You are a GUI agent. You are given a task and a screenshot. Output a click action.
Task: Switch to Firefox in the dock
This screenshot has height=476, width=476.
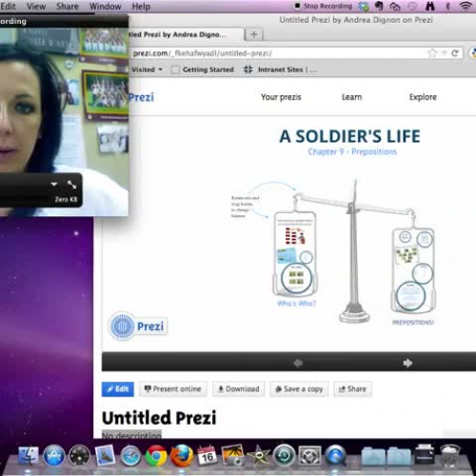click(182, 456)
